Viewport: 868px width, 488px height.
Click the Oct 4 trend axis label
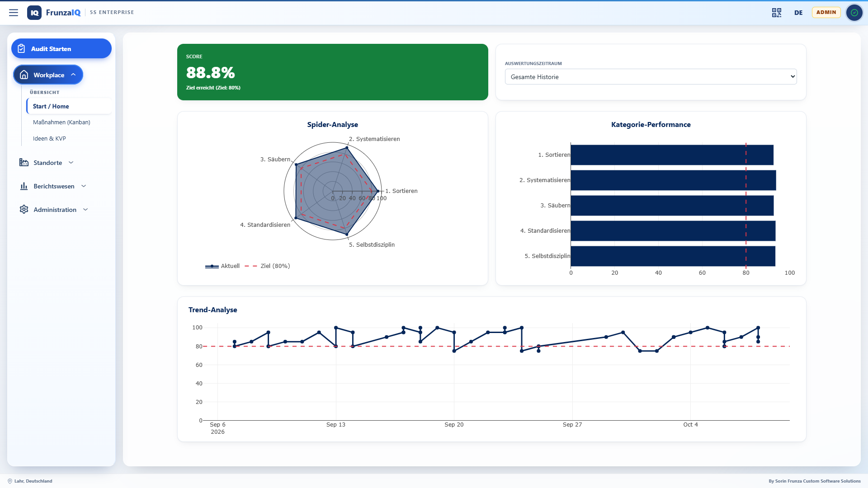(690, 425)
